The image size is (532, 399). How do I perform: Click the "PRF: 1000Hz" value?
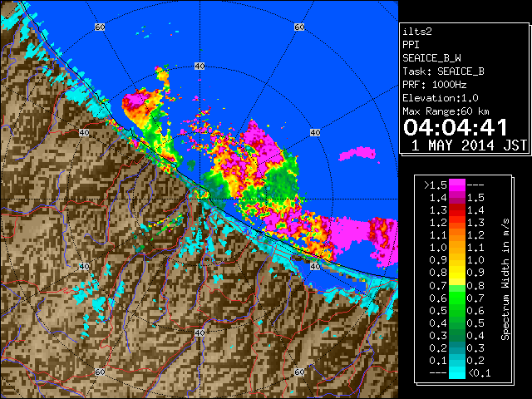pos(435,85)
